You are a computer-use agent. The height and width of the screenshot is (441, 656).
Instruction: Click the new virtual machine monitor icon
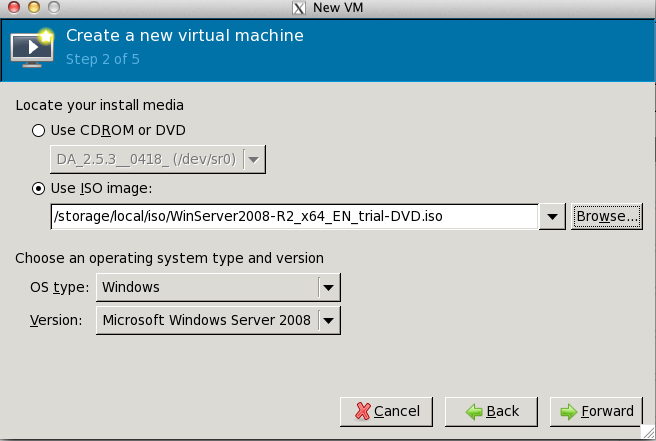click(33, 48)
